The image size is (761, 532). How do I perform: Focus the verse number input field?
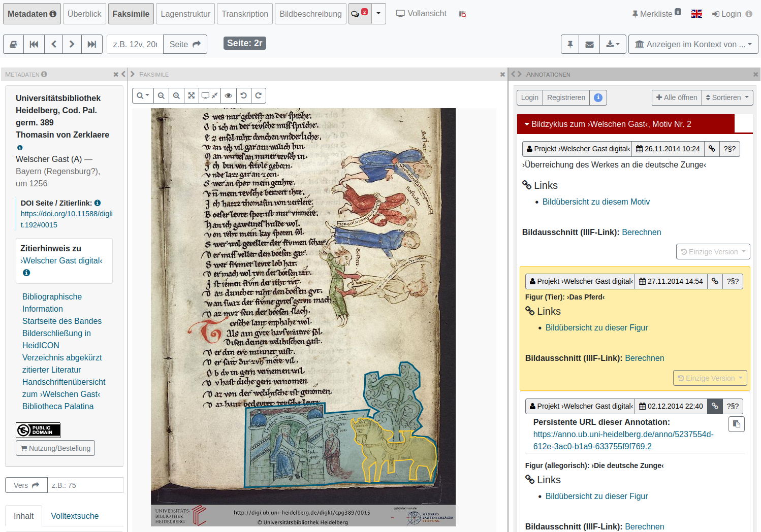pyautogui.click(x=85, y=485)
